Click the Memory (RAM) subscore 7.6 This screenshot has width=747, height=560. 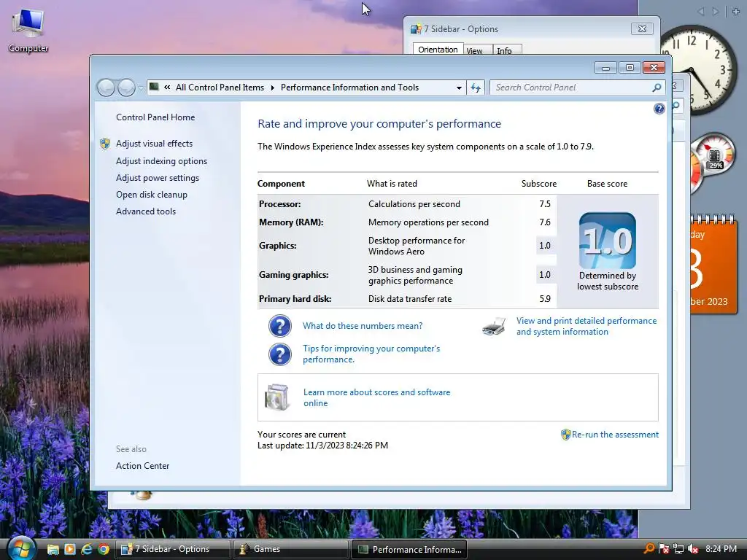[545, 222]
